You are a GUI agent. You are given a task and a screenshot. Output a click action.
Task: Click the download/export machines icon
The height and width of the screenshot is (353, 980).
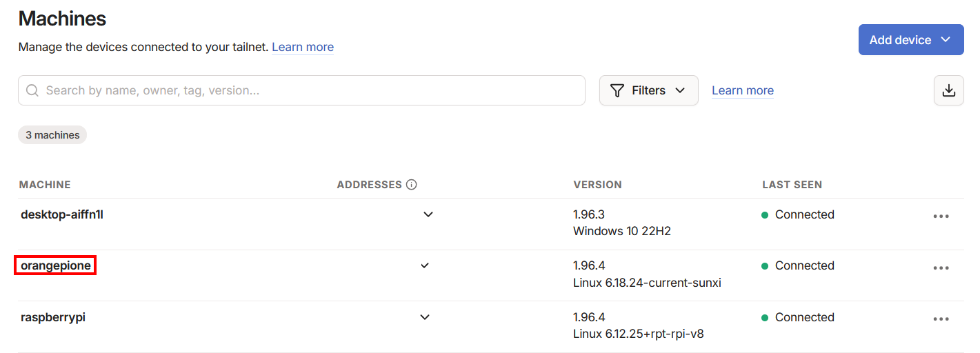click(x=948, y=90)
